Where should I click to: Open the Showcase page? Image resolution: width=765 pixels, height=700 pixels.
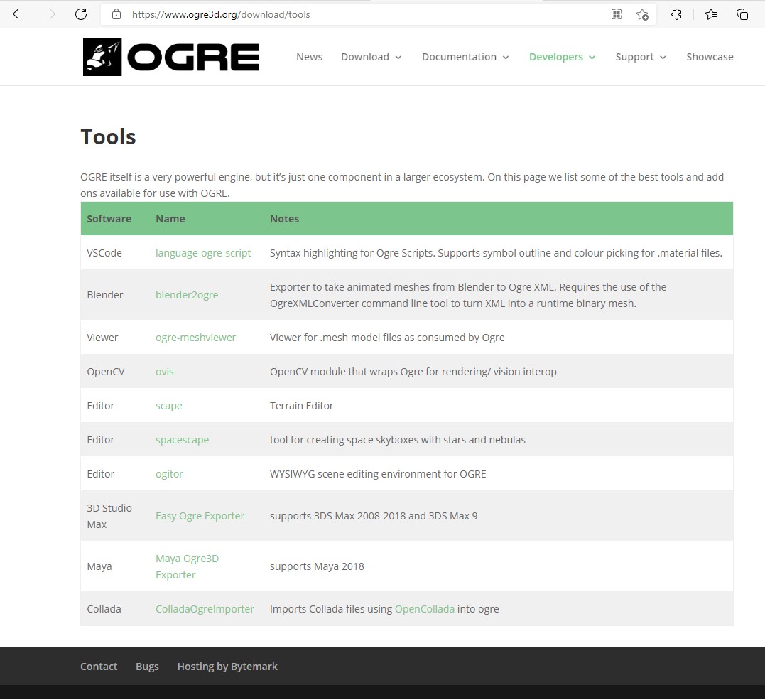(x=710, y=57)
